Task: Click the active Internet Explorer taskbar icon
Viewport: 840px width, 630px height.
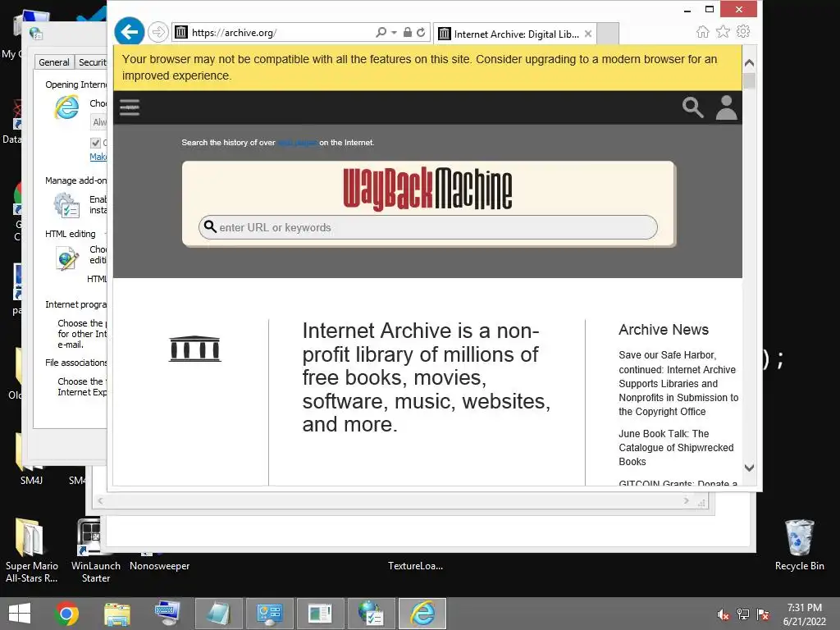Action: (x=422, y=614)
